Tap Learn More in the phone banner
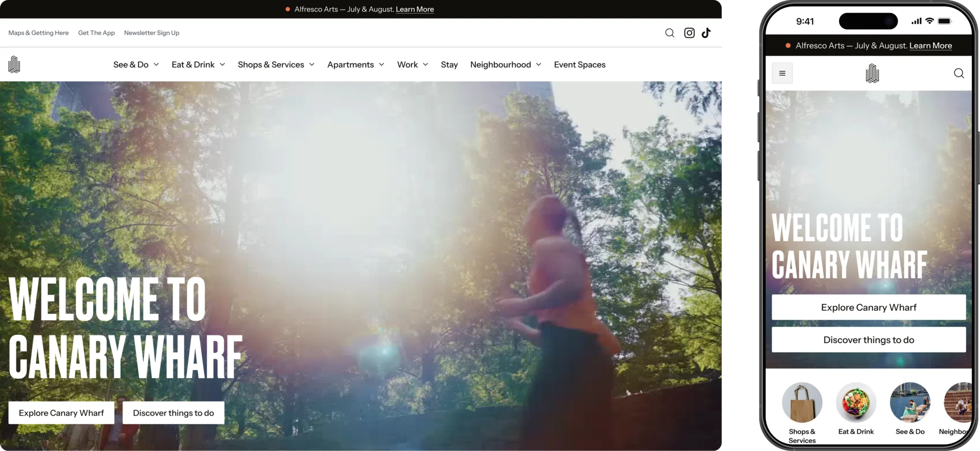980x451 pixels. pyautogui.click(x=931, y=46)
